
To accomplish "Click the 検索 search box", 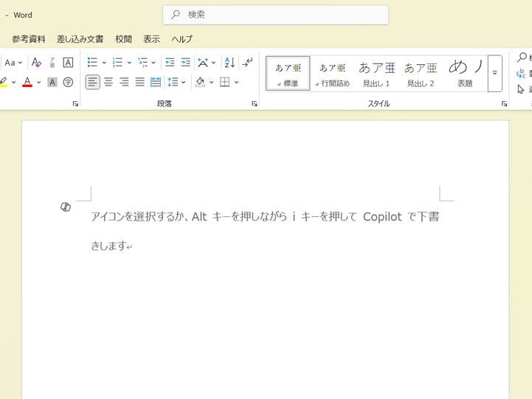I will [275, 15].
